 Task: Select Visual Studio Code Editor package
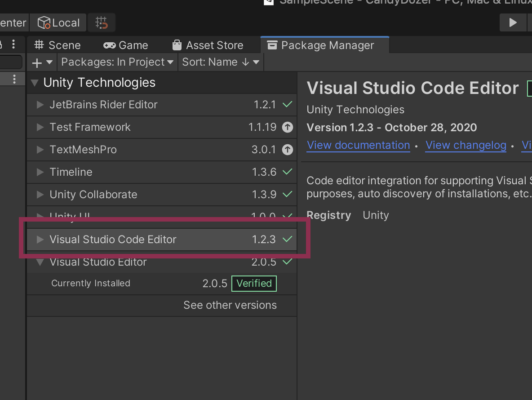(162, 239)
